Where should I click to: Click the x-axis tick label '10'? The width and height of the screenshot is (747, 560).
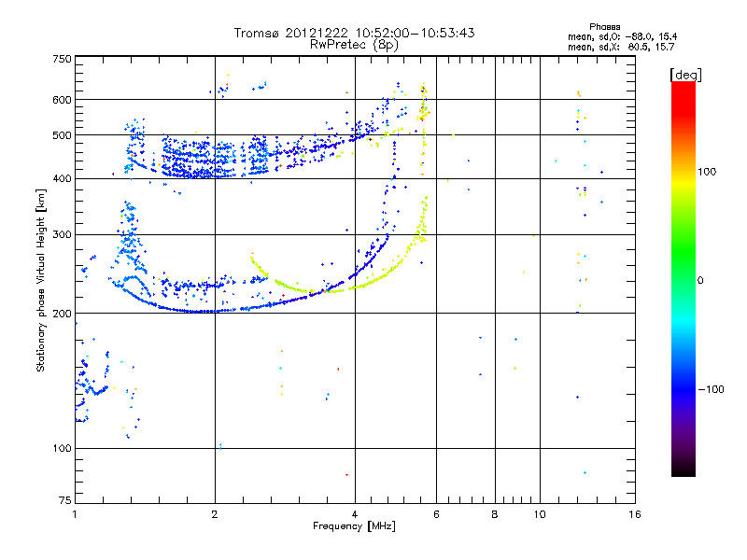pos(540,514)
